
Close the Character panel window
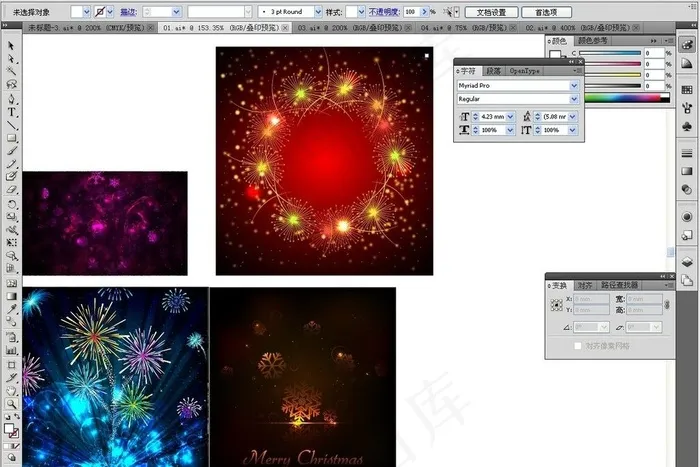point(580,62)
